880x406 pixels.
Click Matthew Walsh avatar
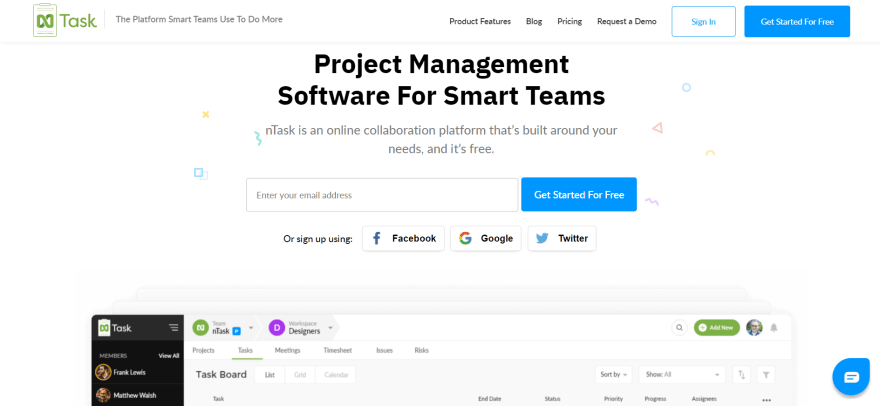103,395
